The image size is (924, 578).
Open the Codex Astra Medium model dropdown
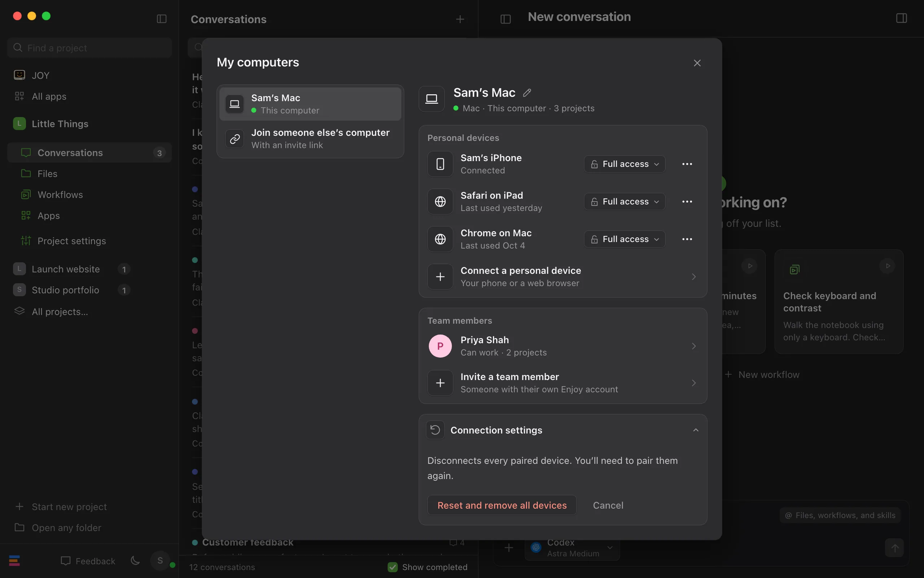tap(572, 548)
